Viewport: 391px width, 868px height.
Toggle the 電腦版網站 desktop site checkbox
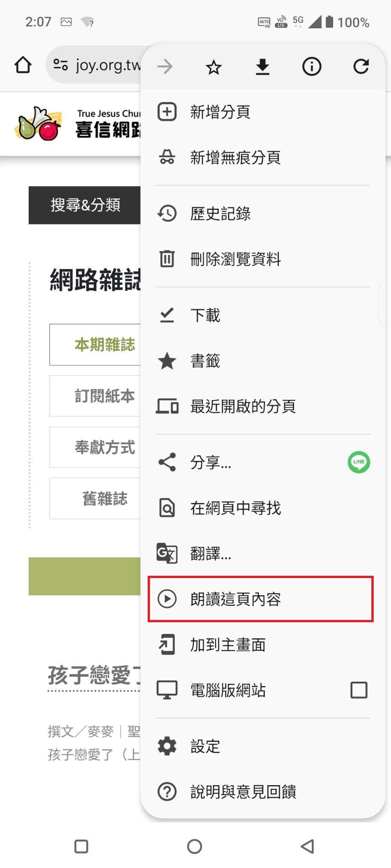click(359, 690)
